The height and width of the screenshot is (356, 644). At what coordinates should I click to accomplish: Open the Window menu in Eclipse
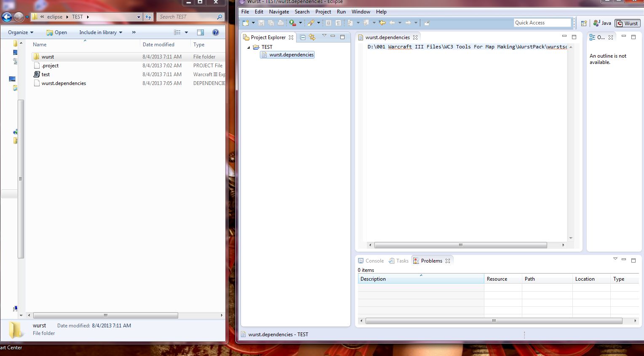tap(361, 12)
